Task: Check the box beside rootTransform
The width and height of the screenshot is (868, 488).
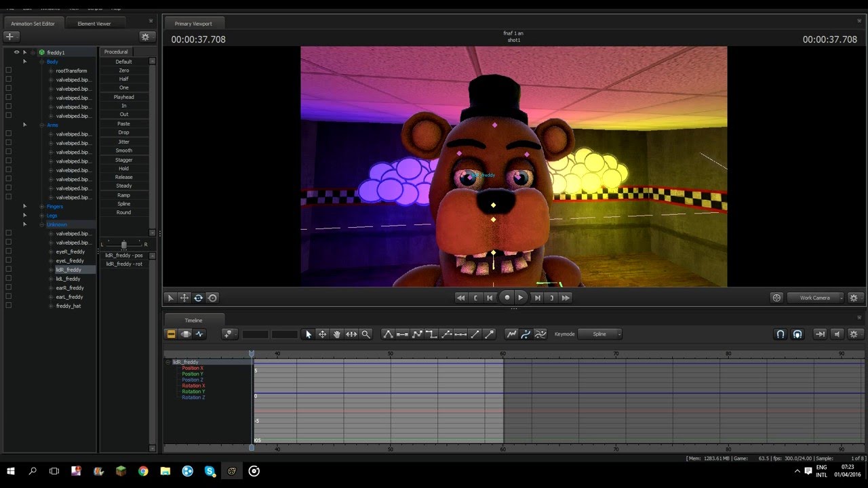Action: [x=8, y=70]
